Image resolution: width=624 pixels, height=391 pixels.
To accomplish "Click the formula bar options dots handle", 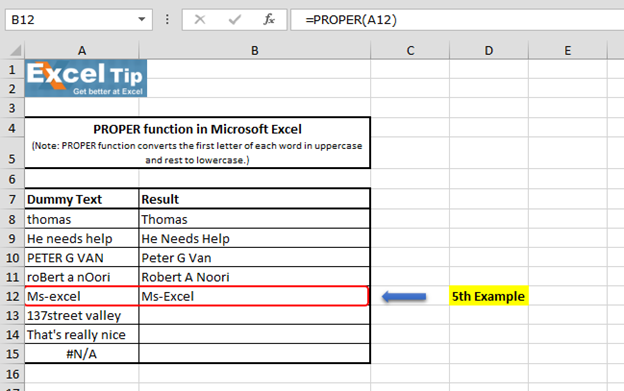I will point(167,19).
